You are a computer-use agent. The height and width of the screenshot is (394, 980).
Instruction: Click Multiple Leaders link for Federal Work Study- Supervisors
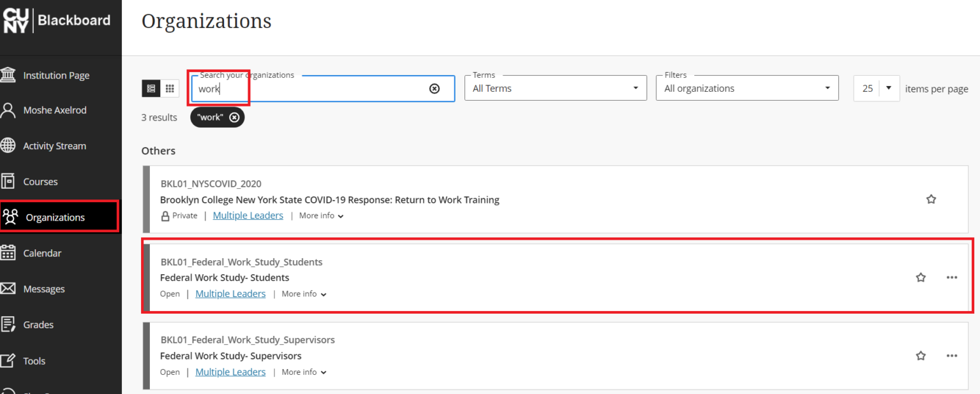coord(230,372)
